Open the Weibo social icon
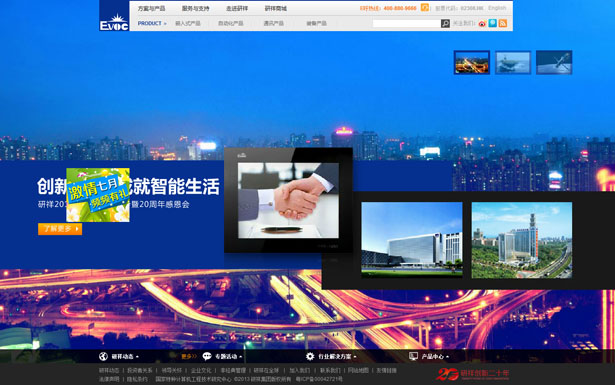Image resolution: width=615 pixels, height=385 pixels. [482, 24]
